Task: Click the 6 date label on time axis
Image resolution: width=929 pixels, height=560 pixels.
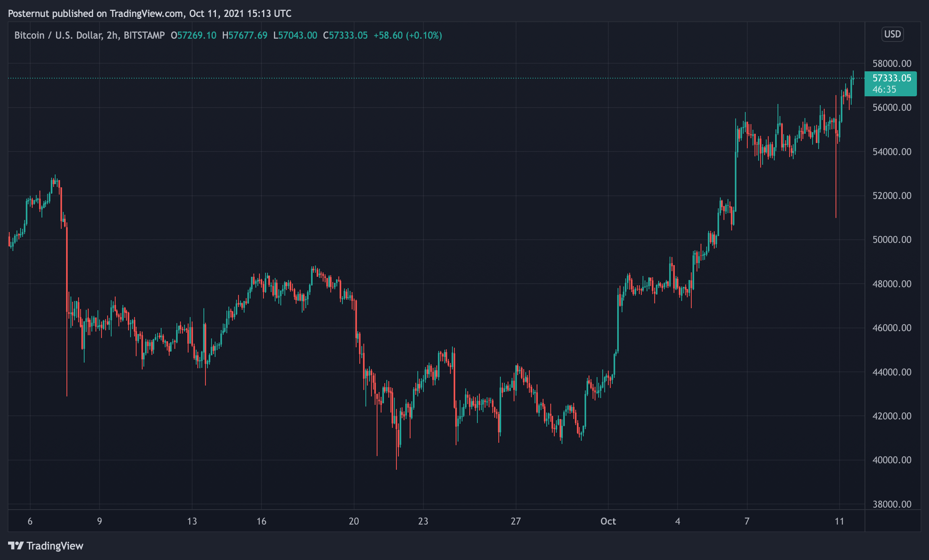Action: [x=30, y=521]
